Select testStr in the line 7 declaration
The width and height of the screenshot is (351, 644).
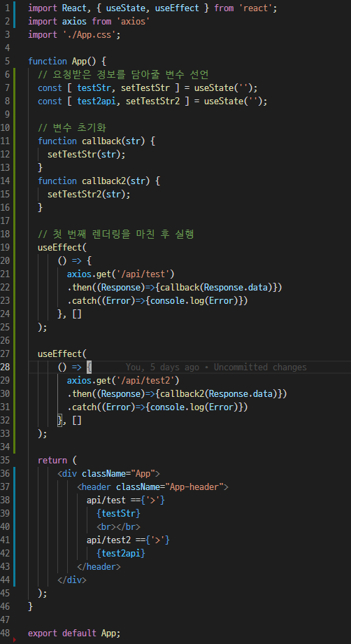tap(94, 88)
